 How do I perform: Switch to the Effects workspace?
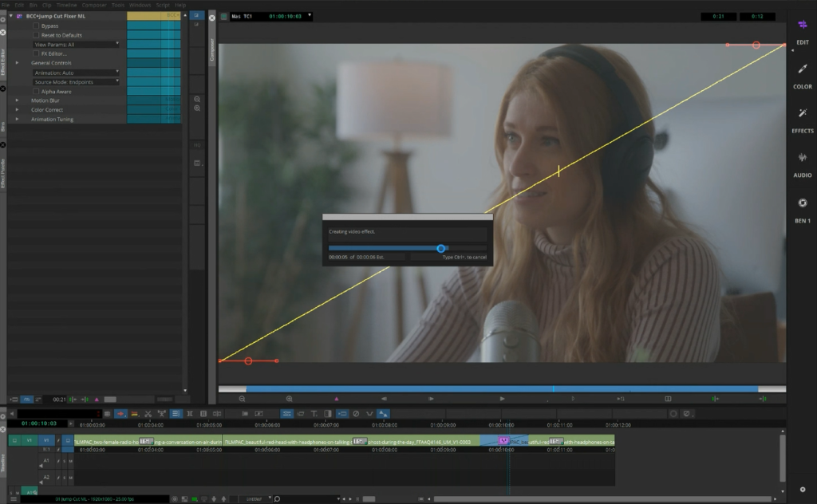(802, 120)
